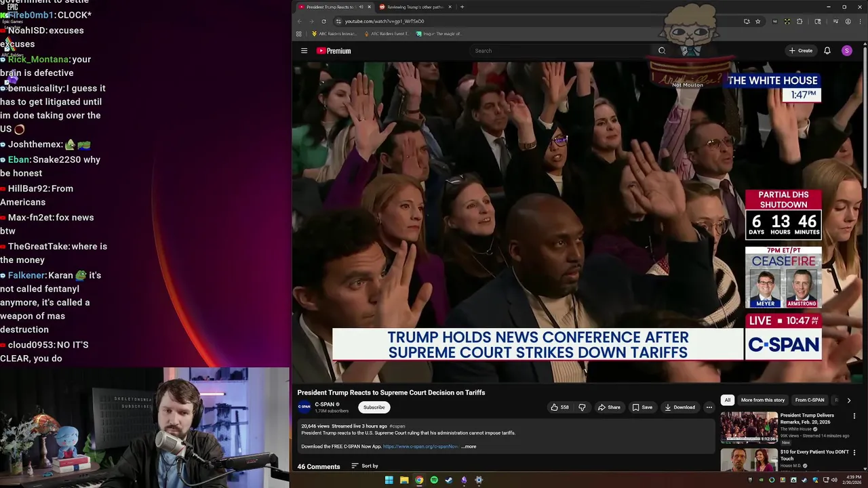Click the C-SPAN video player
868x488 pixels.
577,222
